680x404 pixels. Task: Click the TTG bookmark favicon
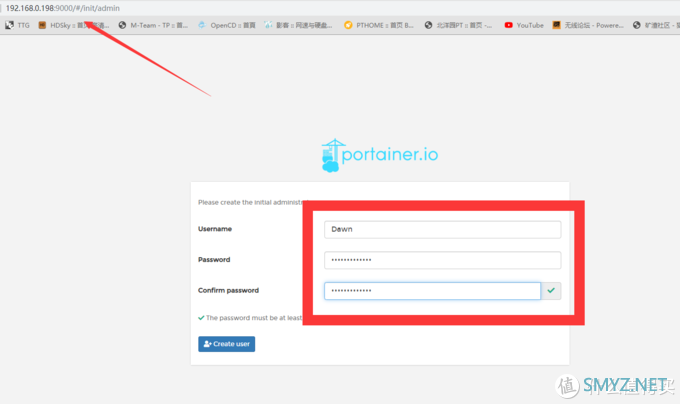click(9, 25)
